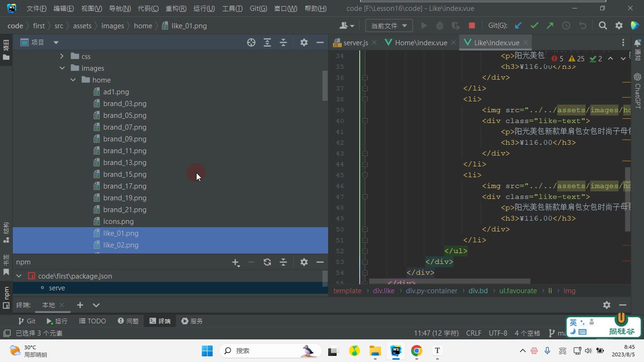Open the 问题 tool window button
Viewport: 644px width, 362px height.
pyautogui.click(x=128, y=321)
